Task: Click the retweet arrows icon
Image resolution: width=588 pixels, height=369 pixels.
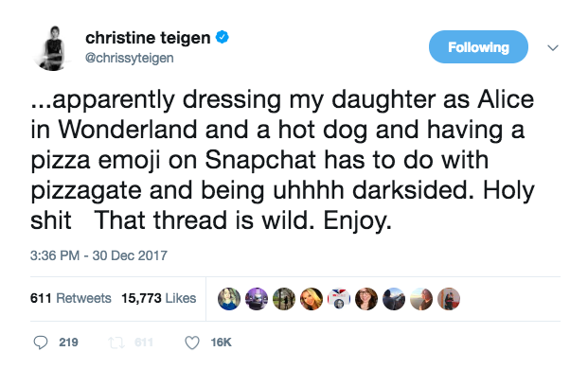Action: tap(116, 343)
